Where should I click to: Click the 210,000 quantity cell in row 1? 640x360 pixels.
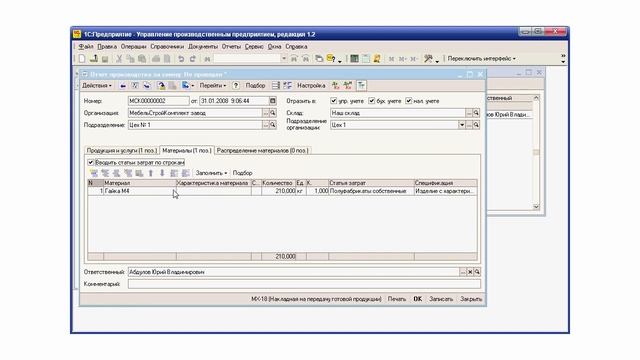click(278, 191)
